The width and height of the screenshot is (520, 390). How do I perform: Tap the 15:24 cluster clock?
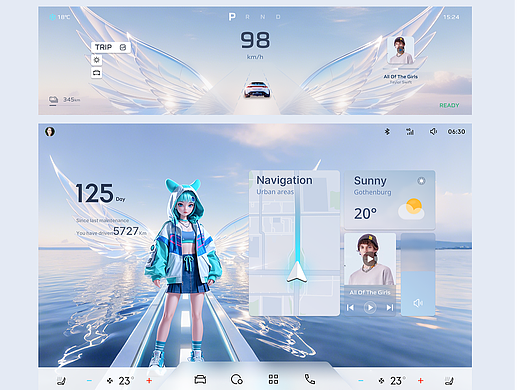click(x=451, y=17)
